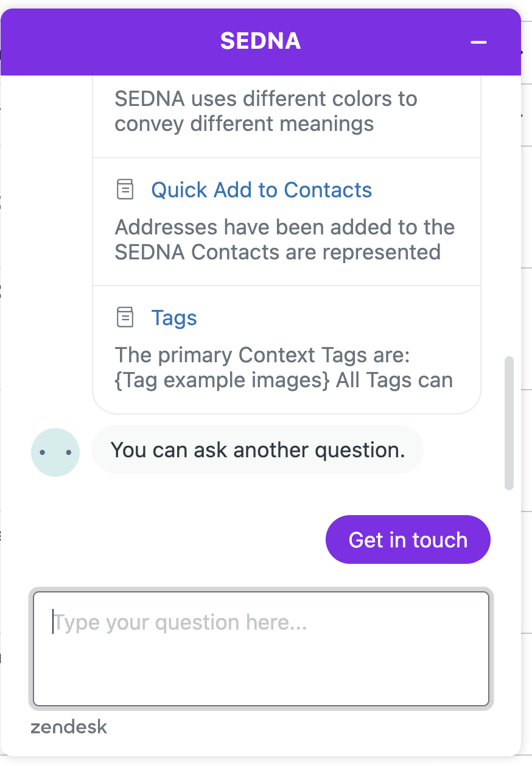The image size is (532, 766).
Task: Click the SEDNA title in the header
Action: [261, 41]
